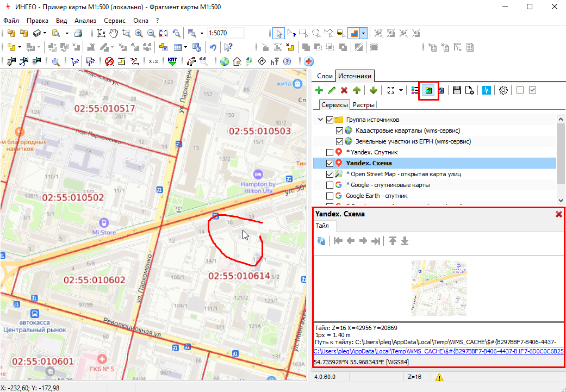This screenshot has height=392, width=566.
Task: Click the XLS export icon
Action: pyautogui.click(x=153, y=61)
